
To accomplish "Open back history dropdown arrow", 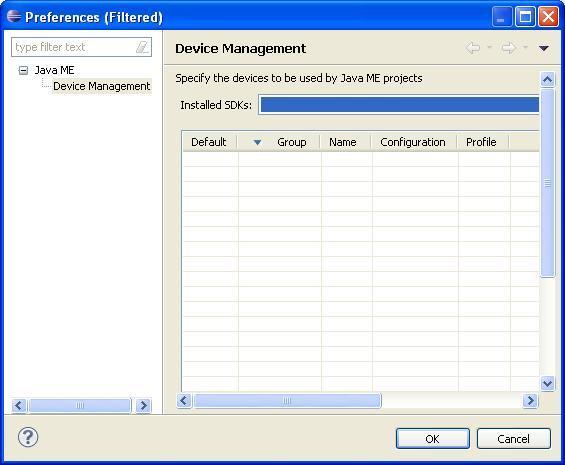I will point(489,47).
